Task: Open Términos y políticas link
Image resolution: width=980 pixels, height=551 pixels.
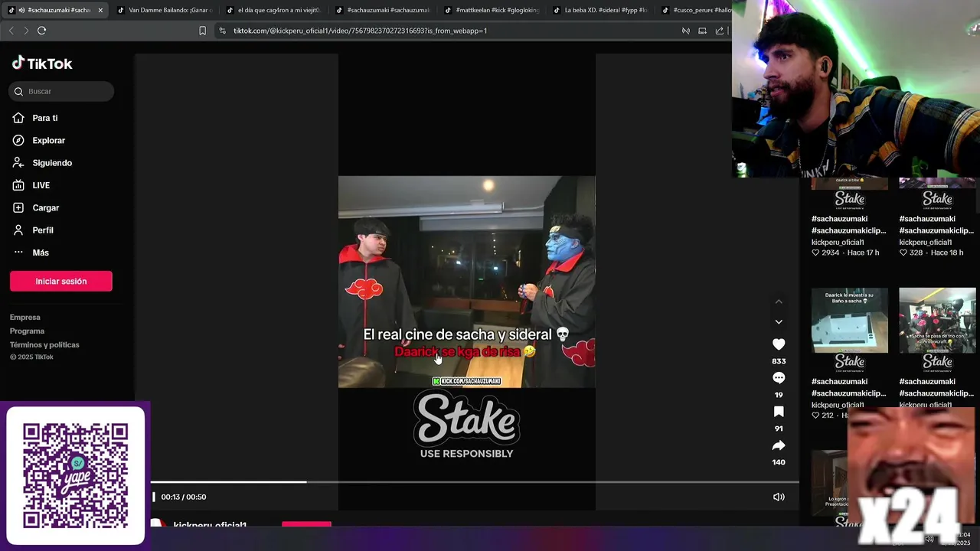Action: coord(44,345)
